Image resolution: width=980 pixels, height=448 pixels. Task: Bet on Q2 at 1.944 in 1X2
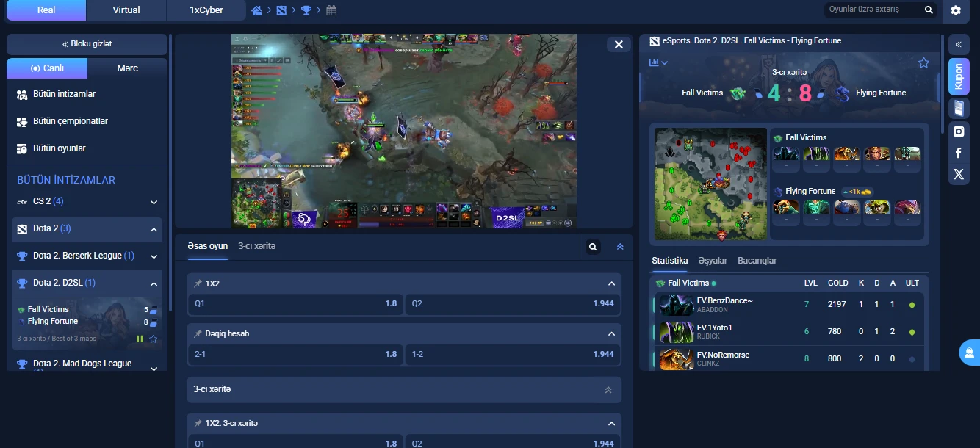tap(513, 303)
